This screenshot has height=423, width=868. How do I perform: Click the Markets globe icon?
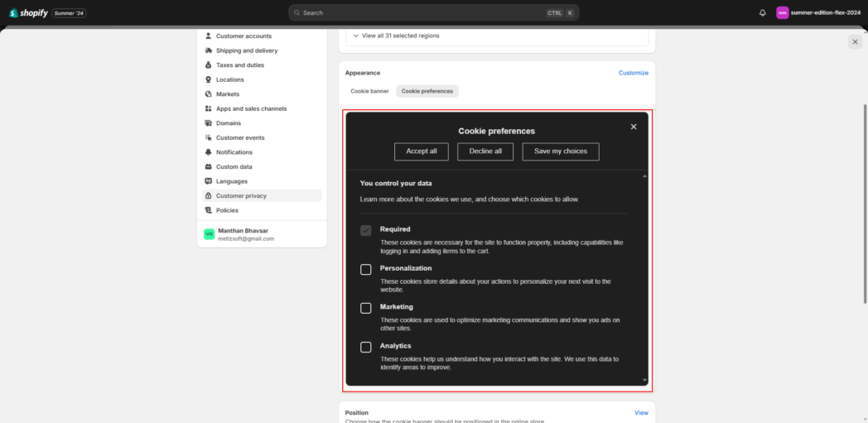pyautogui.click(x=208, y=94)
